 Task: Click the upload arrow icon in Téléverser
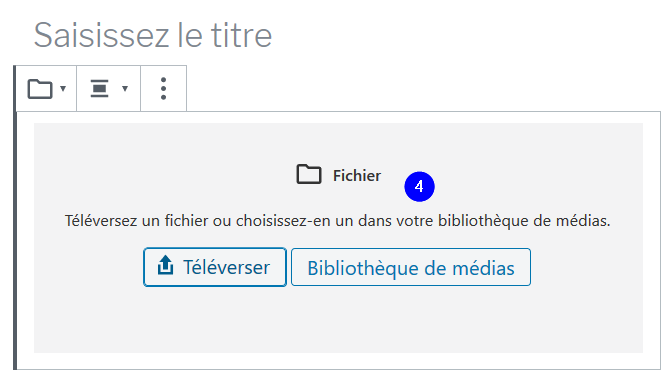point(165,265)
